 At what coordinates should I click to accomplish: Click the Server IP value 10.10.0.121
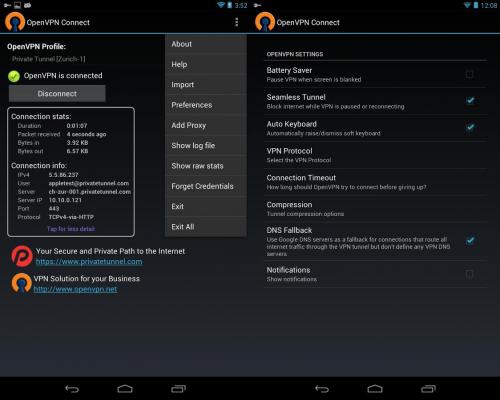click(x=65, y=200)
